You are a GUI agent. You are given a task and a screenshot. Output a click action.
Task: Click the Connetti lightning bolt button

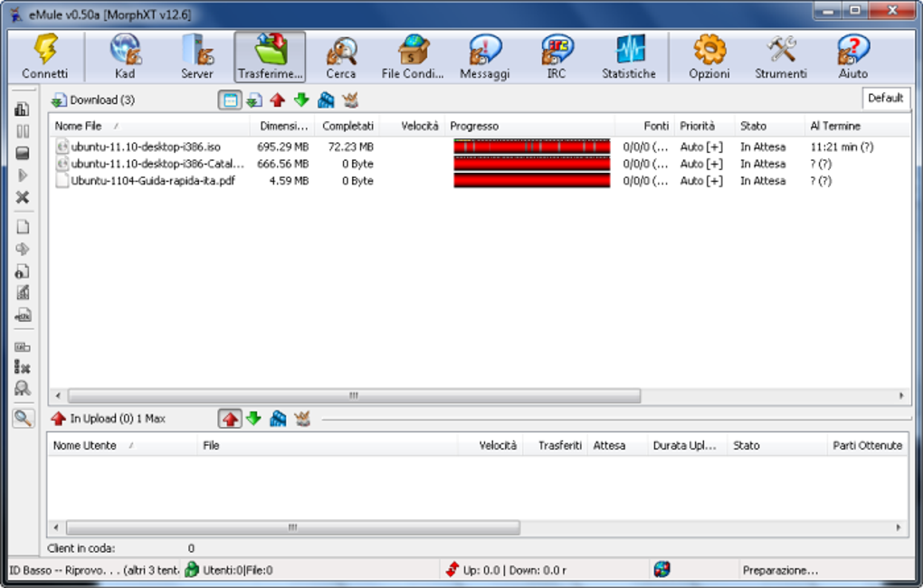[x=45, y=56]
